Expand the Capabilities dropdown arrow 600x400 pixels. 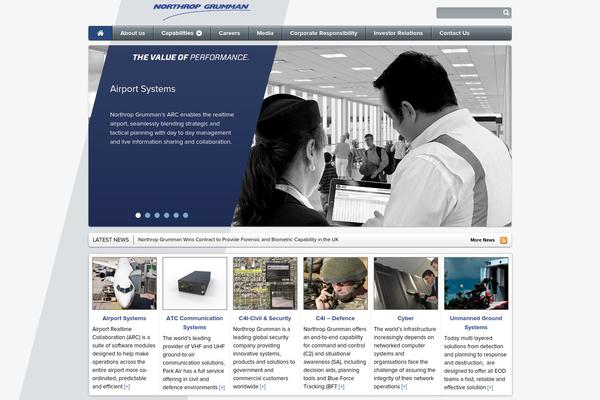pyautogui.click(x=199, y=33)
